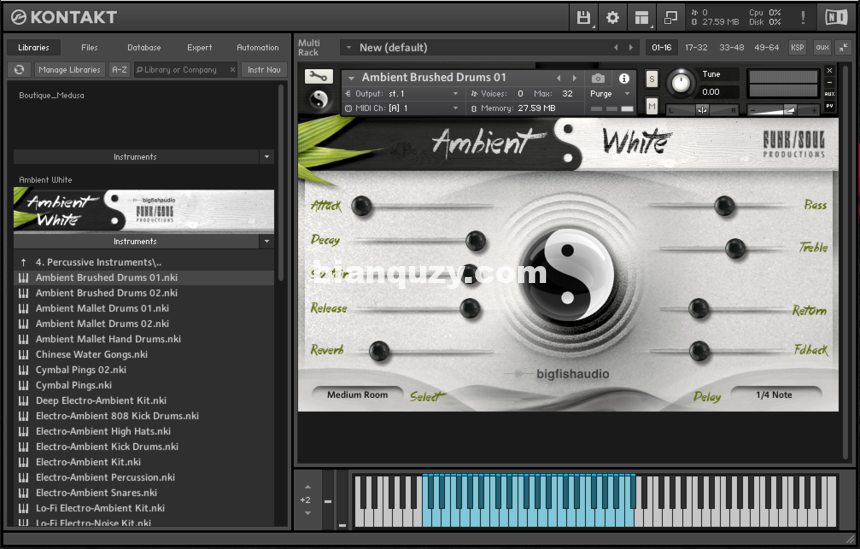Click the stereo pan center icon
This screenshot has width=860, height=549.
(x=702, y=110)
